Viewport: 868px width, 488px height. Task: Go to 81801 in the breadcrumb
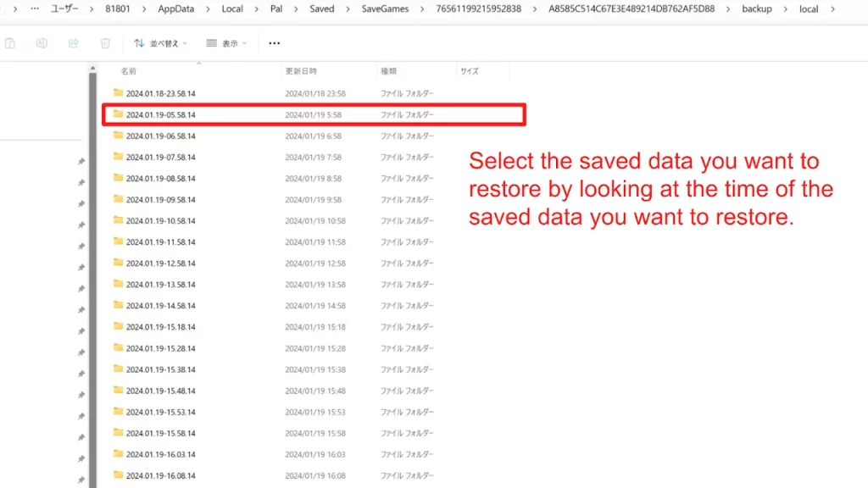tap(117, 8)
